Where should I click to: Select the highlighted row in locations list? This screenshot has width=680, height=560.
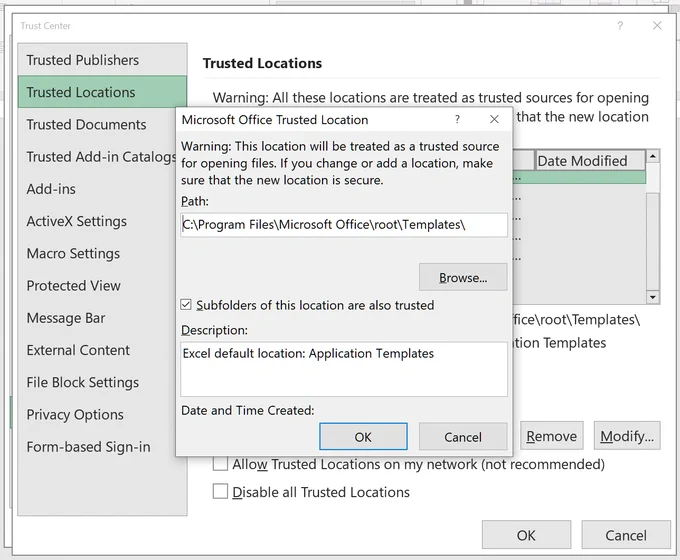[579, 177]
